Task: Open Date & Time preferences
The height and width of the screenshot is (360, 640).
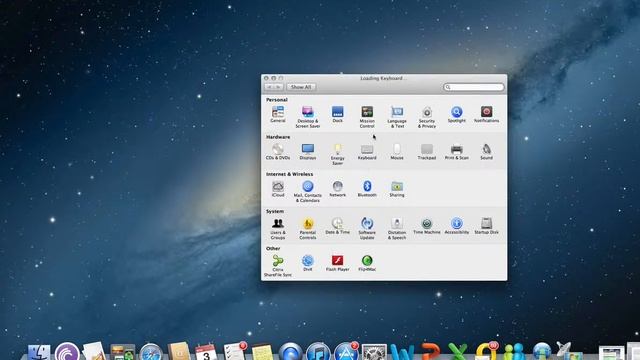Action: pos(337,226)
